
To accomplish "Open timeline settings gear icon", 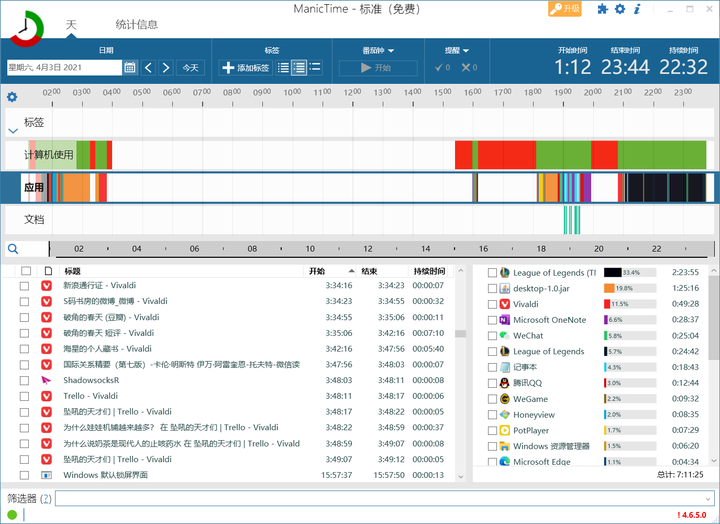I will (x=12, y=97).
